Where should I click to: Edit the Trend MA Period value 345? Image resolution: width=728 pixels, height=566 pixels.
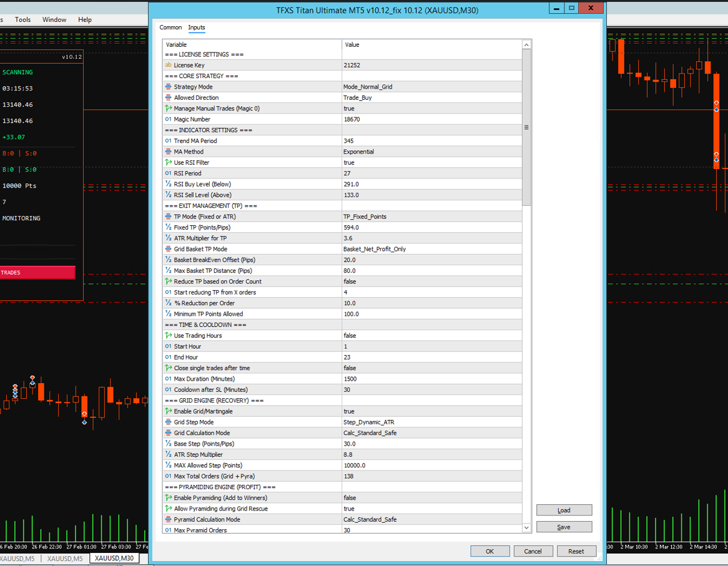[432, 140]
